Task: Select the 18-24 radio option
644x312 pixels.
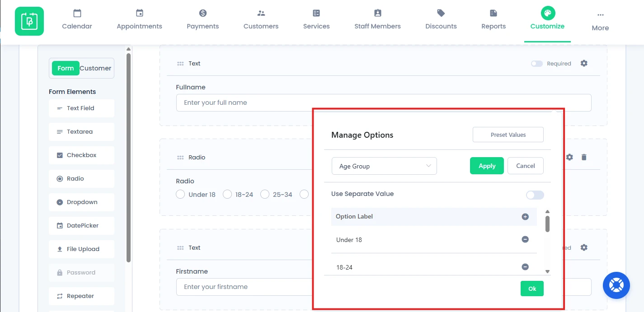Action: [x=227, y=195]
